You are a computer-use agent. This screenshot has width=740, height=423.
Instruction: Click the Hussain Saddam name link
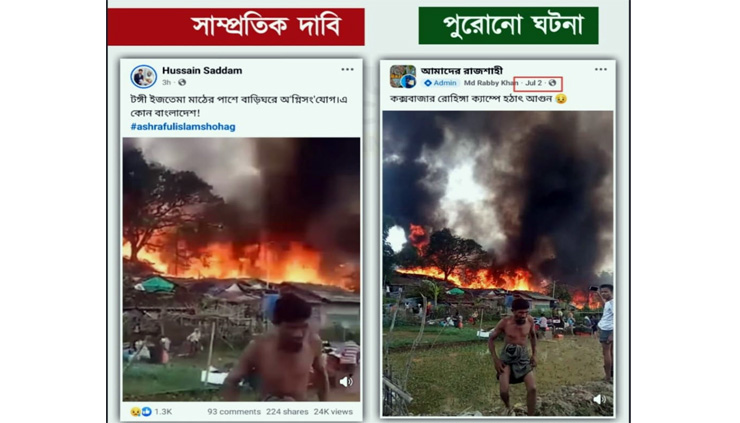202,70
